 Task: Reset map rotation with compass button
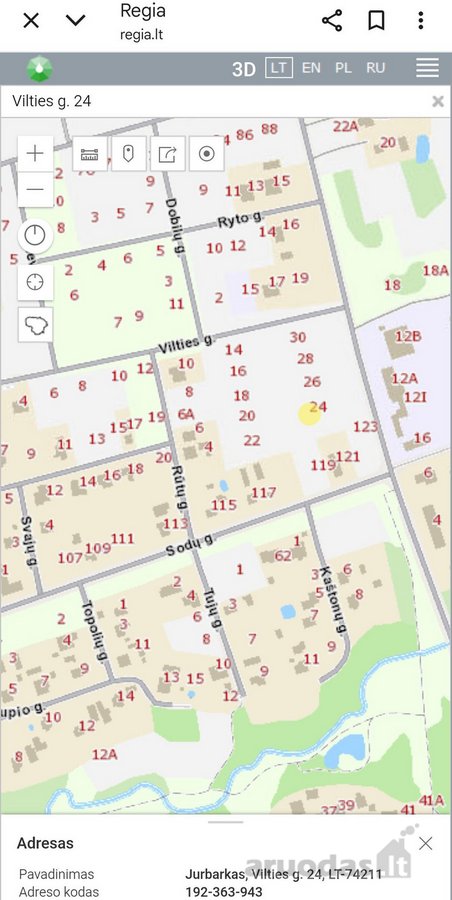(36, 236)
